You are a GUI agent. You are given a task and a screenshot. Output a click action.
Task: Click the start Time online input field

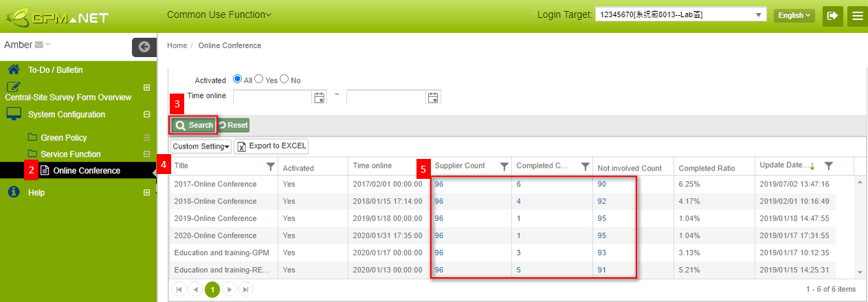tap(273, 98)
